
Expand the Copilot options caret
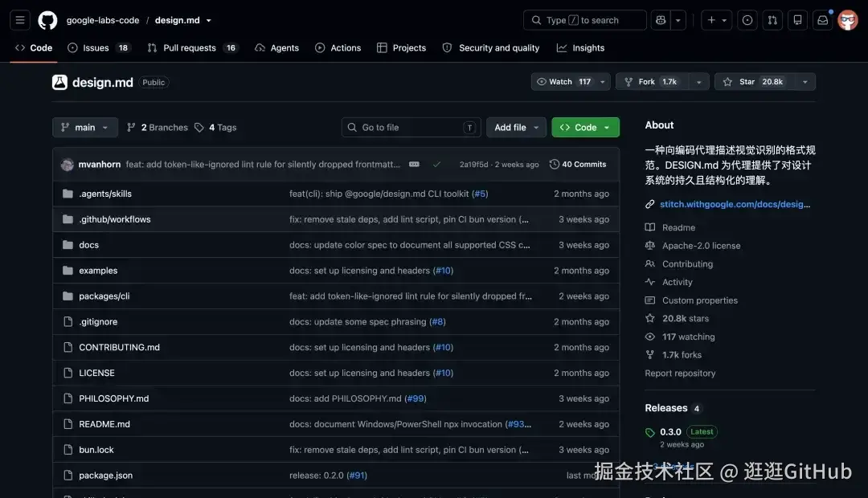click(678, 20)
